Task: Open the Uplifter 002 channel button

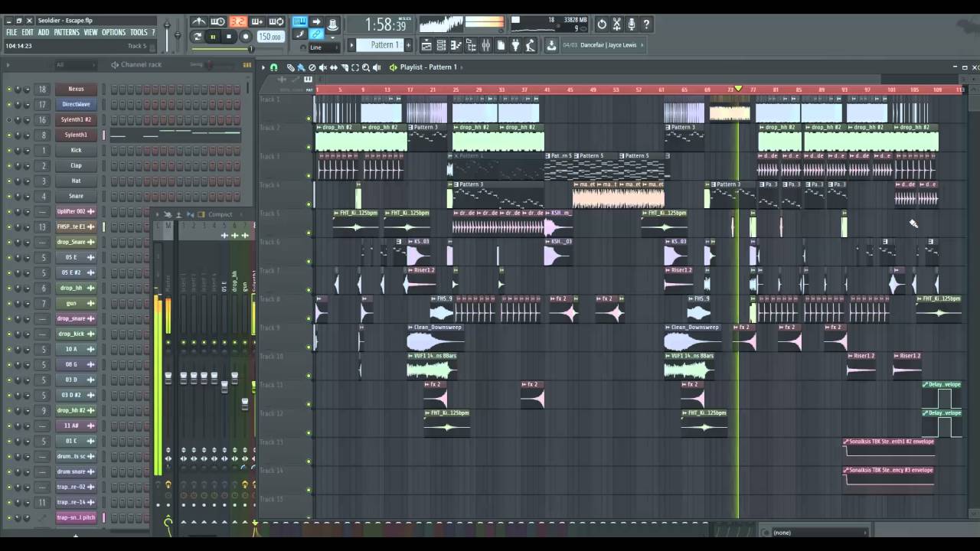Action: tap(76, 211)
